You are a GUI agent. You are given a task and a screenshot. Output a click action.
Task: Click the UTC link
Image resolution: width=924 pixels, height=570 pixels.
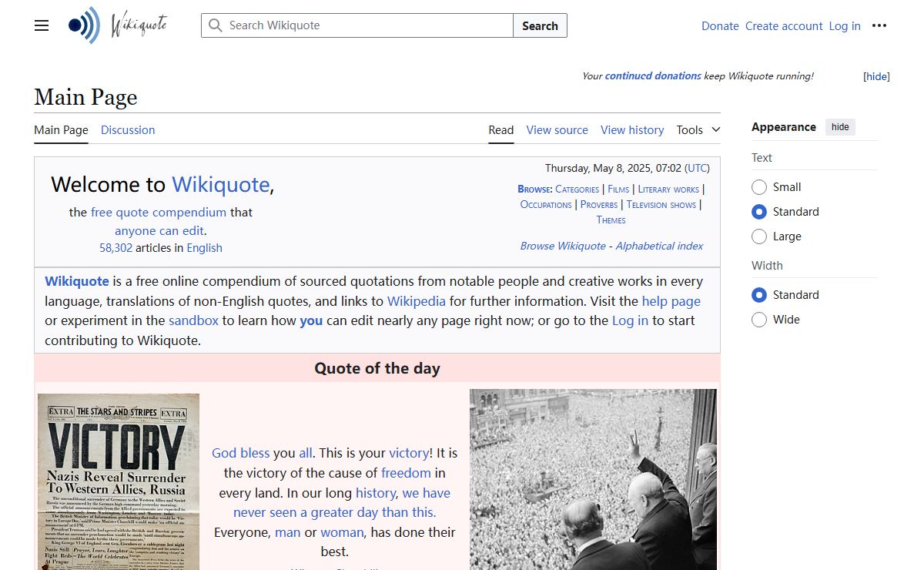click(x=697, y=168)
